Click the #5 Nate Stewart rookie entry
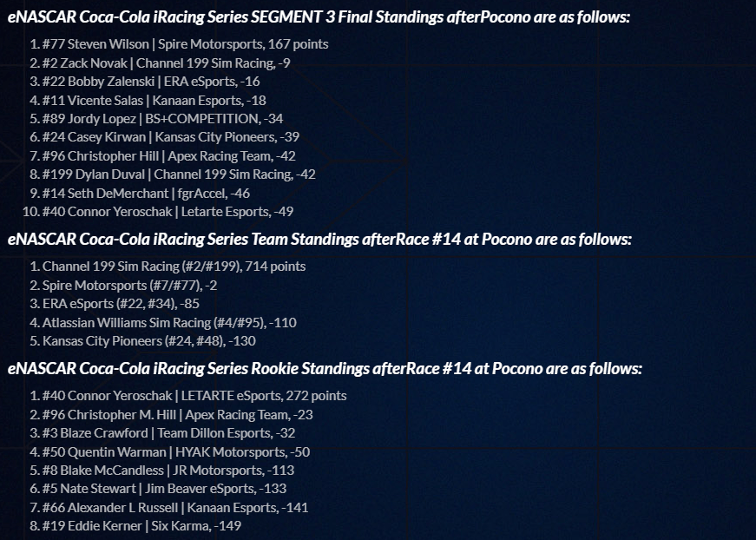The width and height of the screenshot is (756, 540). 164,489
